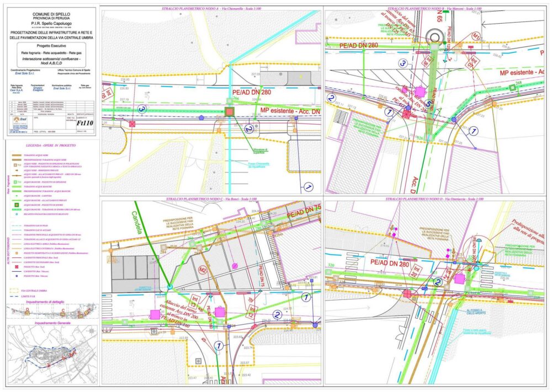Select the red square manhole in Nodo A
Viewport: 552px width, 392px height.
(x=230, y=112)
